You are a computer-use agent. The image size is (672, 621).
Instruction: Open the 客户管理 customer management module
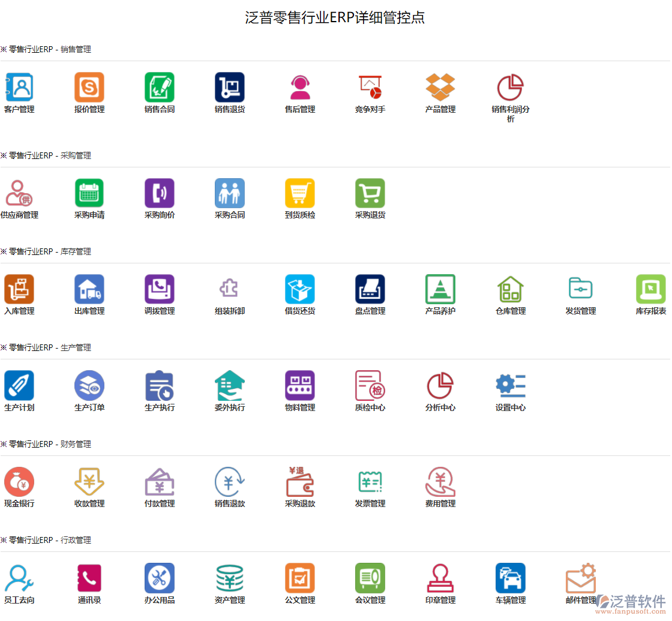pyautogui.click(x=19, y=90)
